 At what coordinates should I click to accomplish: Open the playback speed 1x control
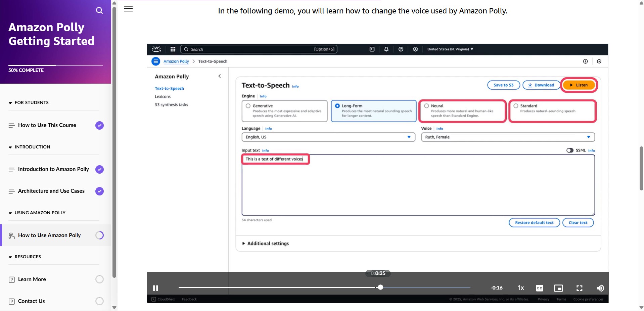(x=521, y=288)
